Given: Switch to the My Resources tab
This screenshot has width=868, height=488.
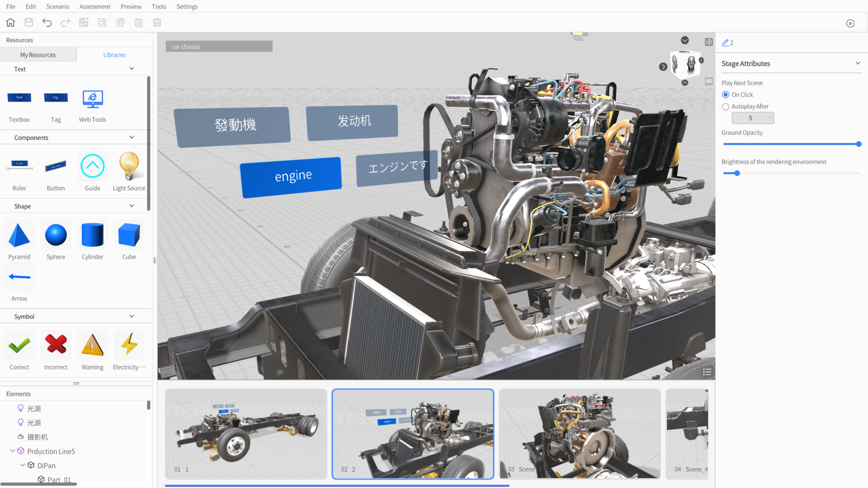Looking at the screenshot, I should 38,54.
